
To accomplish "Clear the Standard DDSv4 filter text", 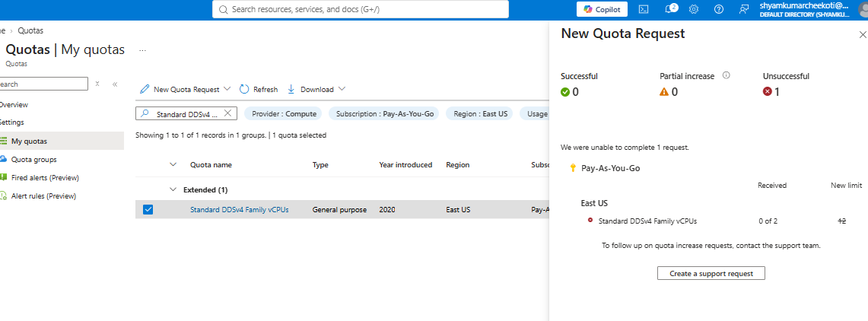I will pyautogui.click(x=227, y=113).
